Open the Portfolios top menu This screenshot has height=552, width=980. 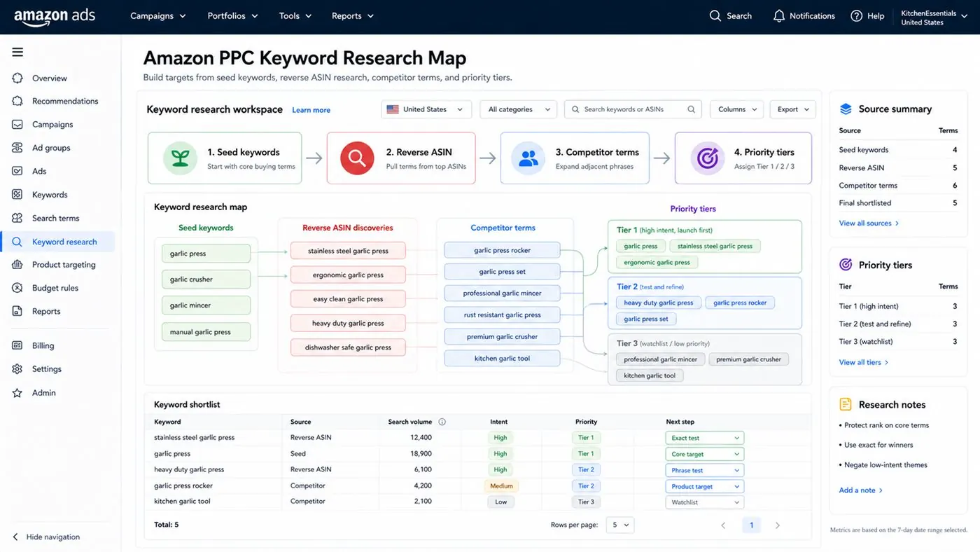[232, 16]
